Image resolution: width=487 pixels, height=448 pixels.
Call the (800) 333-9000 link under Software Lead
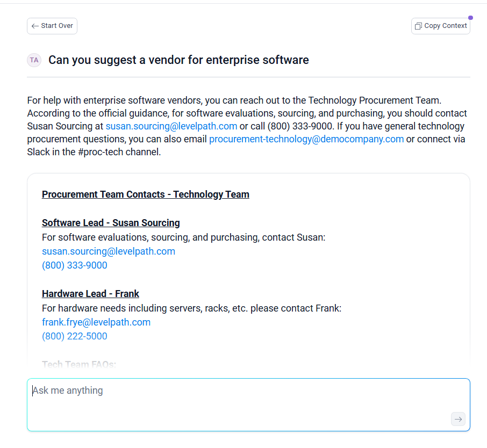coord(75,265)
